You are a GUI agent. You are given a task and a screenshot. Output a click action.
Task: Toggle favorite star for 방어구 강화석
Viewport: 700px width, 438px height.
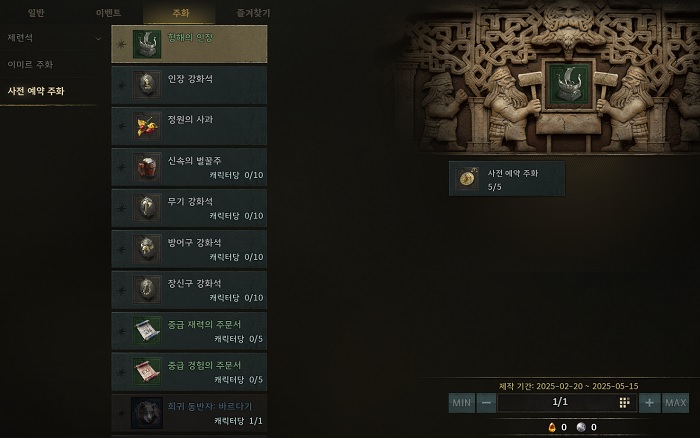pos(121,249)
